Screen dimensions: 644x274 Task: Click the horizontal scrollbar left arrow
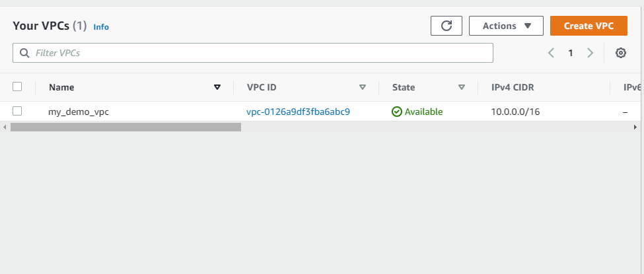[x=5, y=127]
